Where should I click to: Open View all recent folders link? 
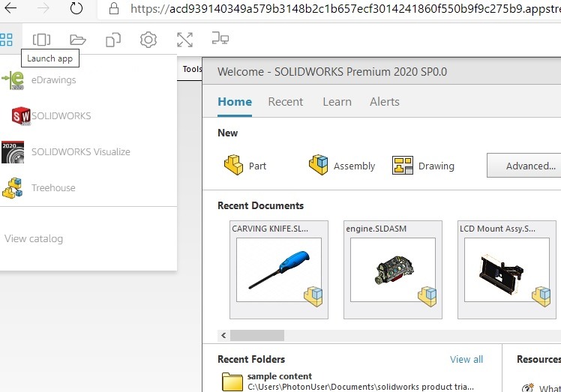click(466, 360)
